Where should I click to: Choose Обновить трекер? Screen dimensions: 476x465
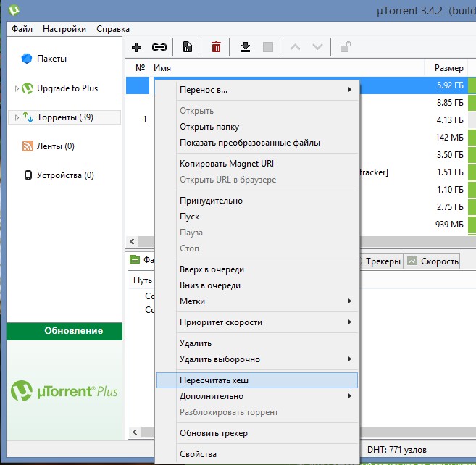pos(257,433)
